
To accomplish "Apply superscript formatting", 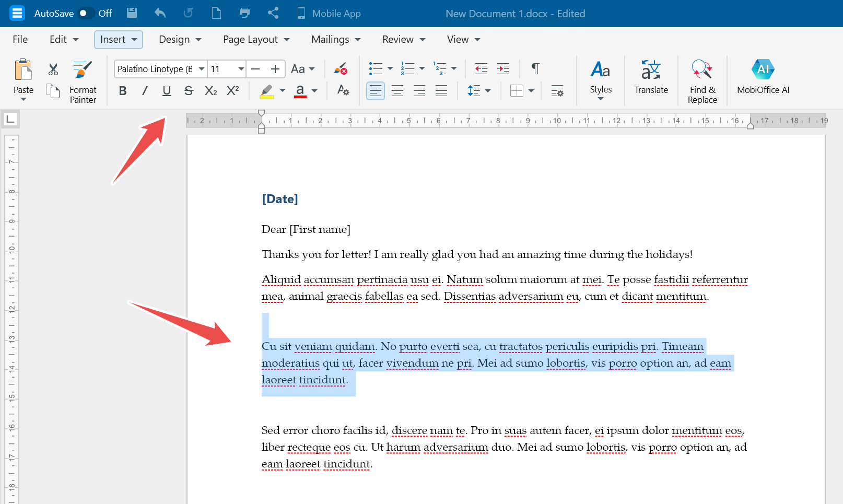I will coord(233,91).
